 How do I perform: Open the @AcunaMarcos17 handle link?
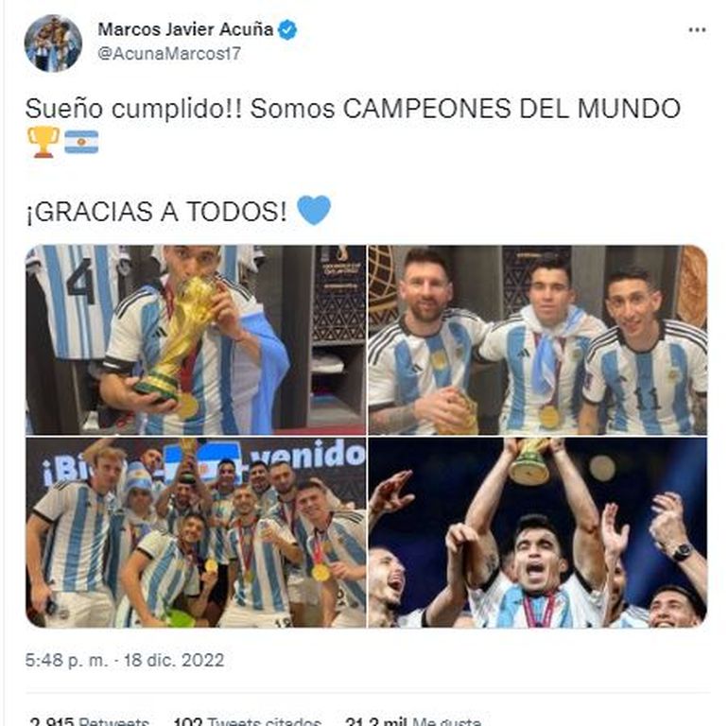[x=169, y=54]
